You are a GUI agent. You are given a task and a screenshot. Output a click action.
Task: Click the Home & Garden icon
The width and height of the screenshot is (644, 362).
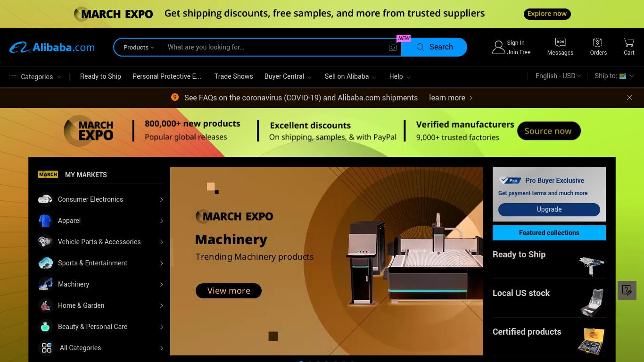[x=45, y=305]
